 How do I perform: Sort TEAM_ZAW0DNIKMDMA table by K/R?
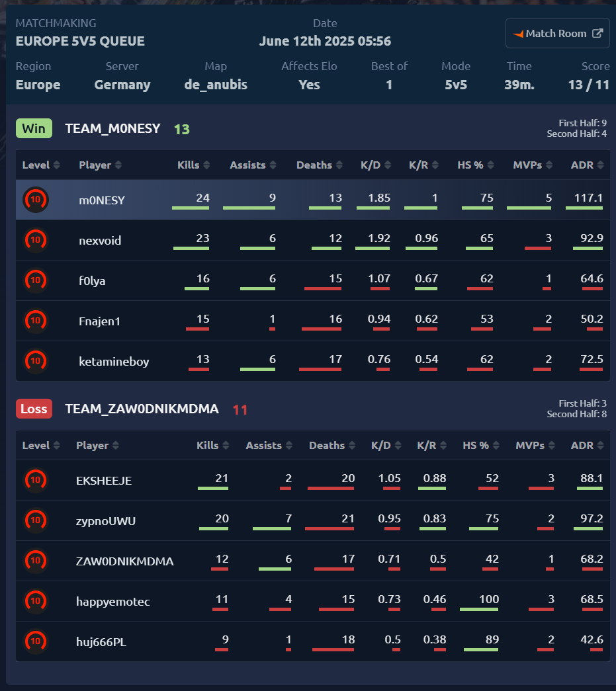(x=432, y=446)
